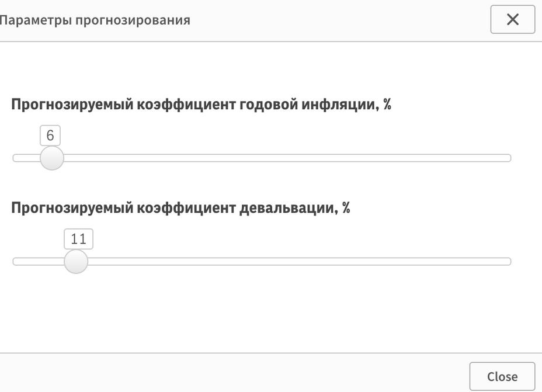The height and width of the screenshot is (392, 542).
Task: Click the devaluation slider handle
Action: point(75,261)
